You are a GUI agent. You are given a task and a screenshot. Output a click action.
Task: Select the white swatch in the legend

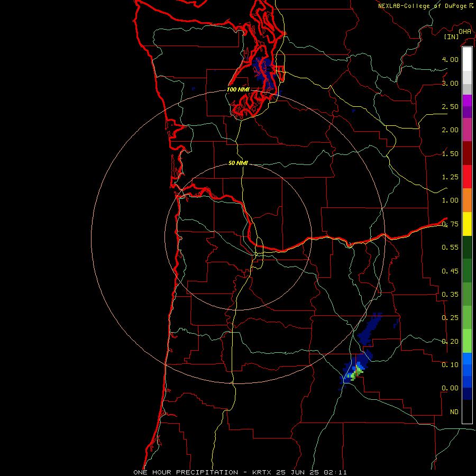[x=467, y=59]
